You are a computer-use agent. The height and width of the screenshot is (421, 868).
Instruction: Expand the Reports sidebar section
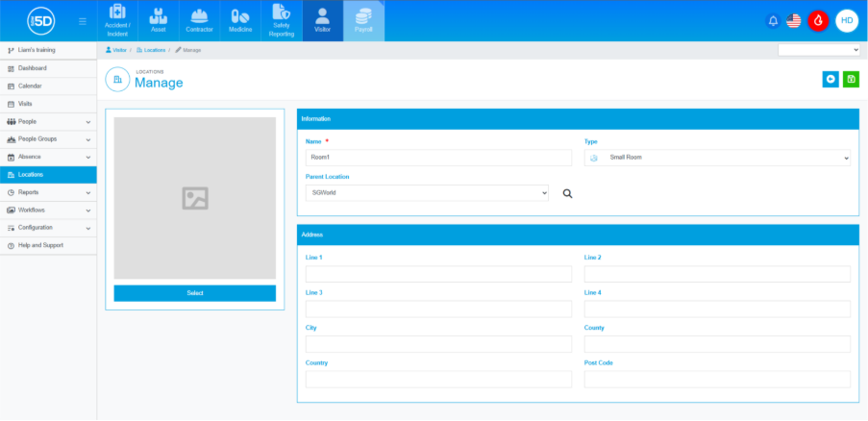point(48,192)
